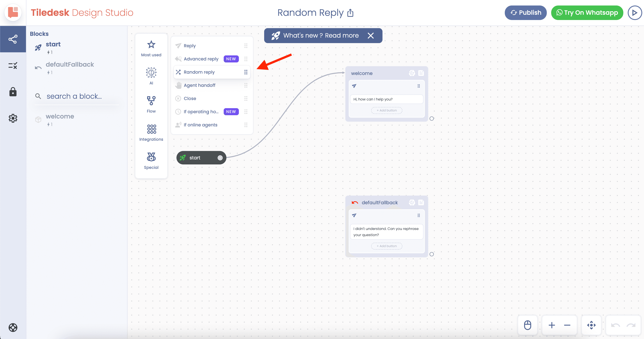Choose the Random reply action
The height and width of the screenshot is (339, 644).
coord(212,72)
